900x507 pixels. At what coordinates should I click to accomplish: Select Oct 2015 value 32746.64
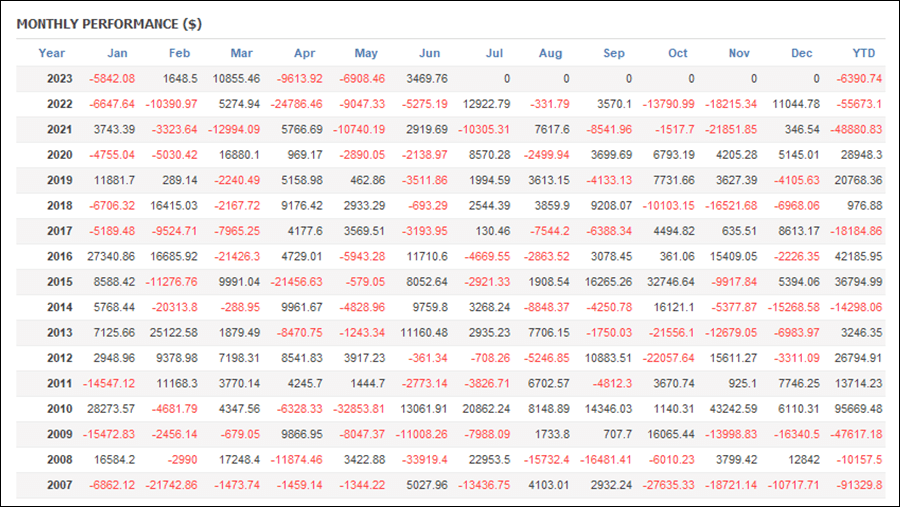click(670, 282)
